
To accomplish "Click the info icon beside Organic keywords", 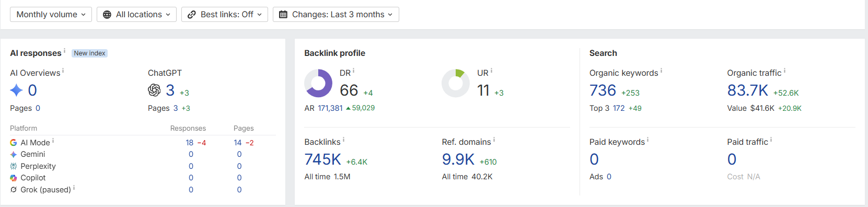I will (x=661, y=71).
